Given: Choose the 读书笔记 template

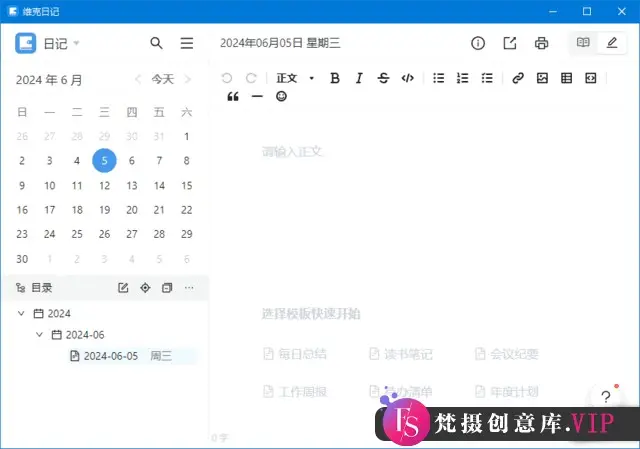Looking at the screenshot, I should click(400, 353).
